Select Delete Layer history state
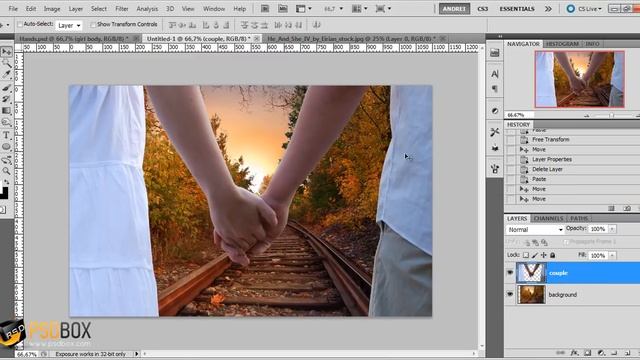This screenshot has width=640, height=360. tap(547, 169)
